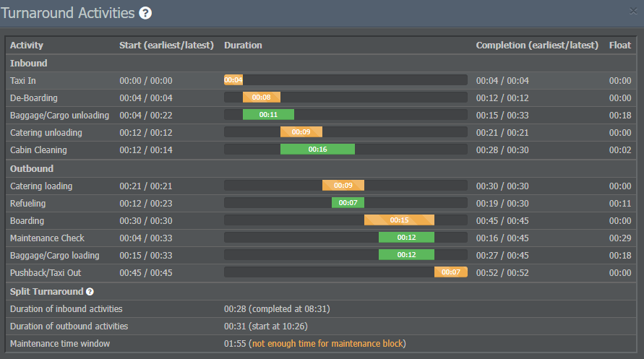Viewport: 644px width, 359px height.
Task: Click the green Baggage/Cargo unloading 00:11 bar
Action: click(x=268, y=115)
